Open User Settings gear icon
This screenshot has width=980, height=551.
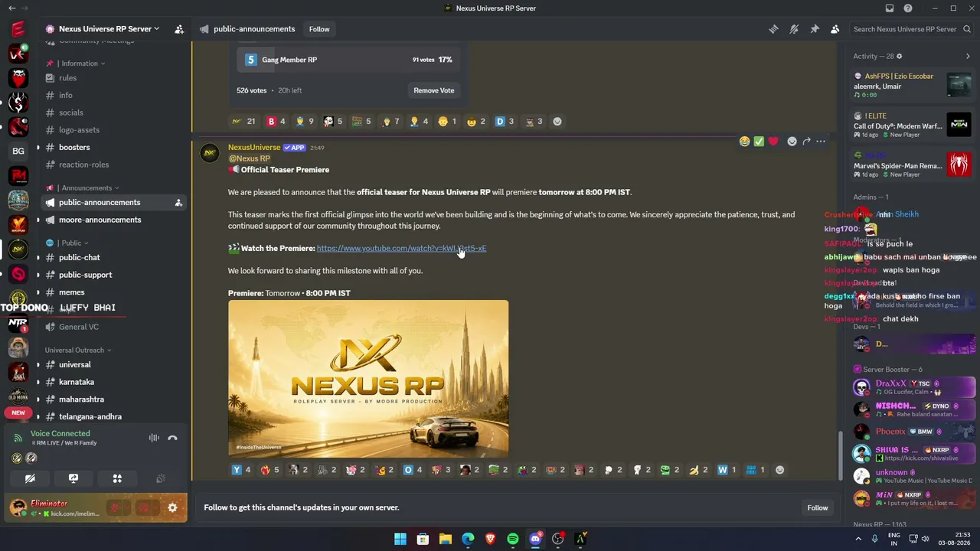tap(172, 507)
